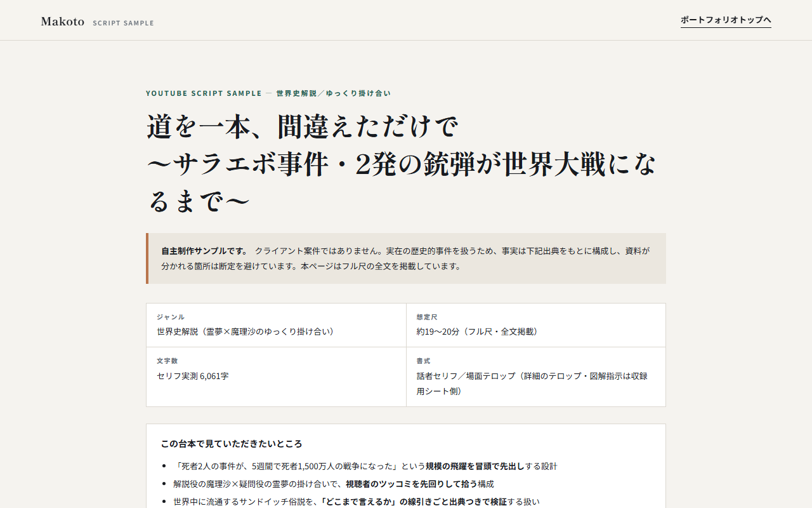Click the value 話者セリフ／場面テロップ description

coord(532,384)
